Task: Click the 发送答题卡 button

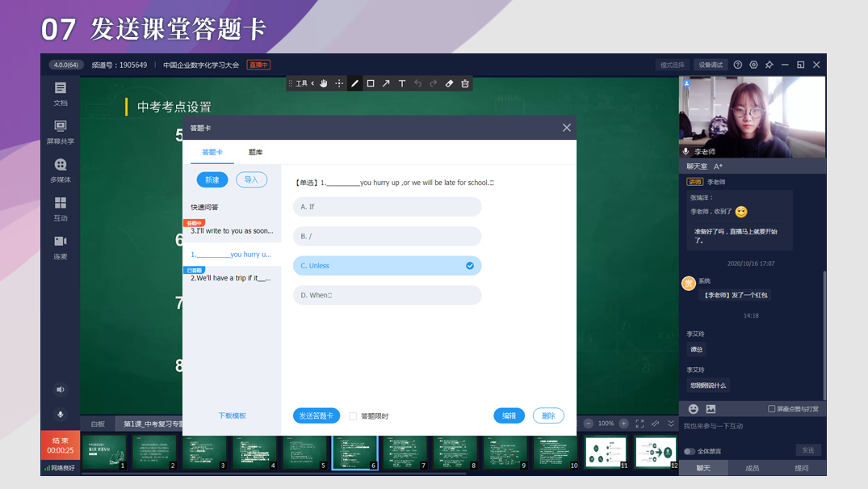Action: click(316, 415)
